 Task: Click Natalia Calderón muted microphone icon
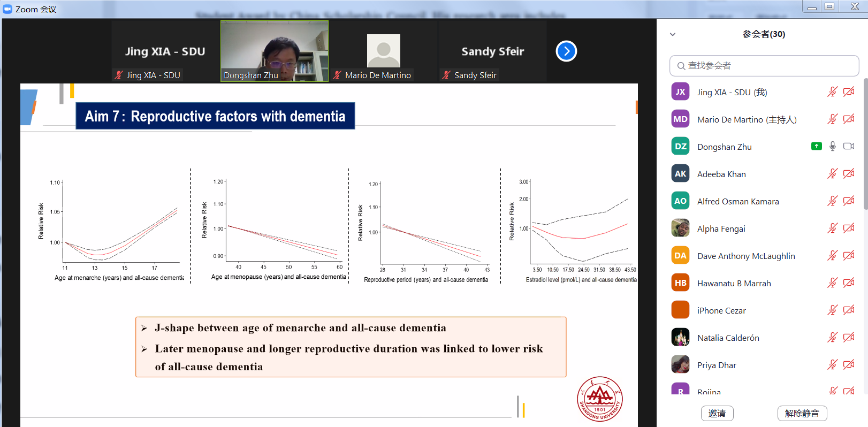(x=832, y=338)
